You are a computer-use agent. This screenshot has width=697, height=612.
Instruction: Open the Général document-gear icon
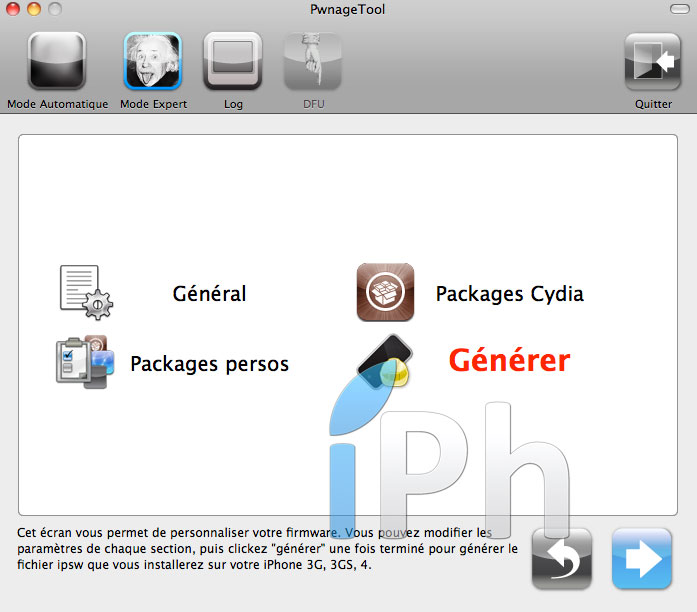tap(85, 293)
